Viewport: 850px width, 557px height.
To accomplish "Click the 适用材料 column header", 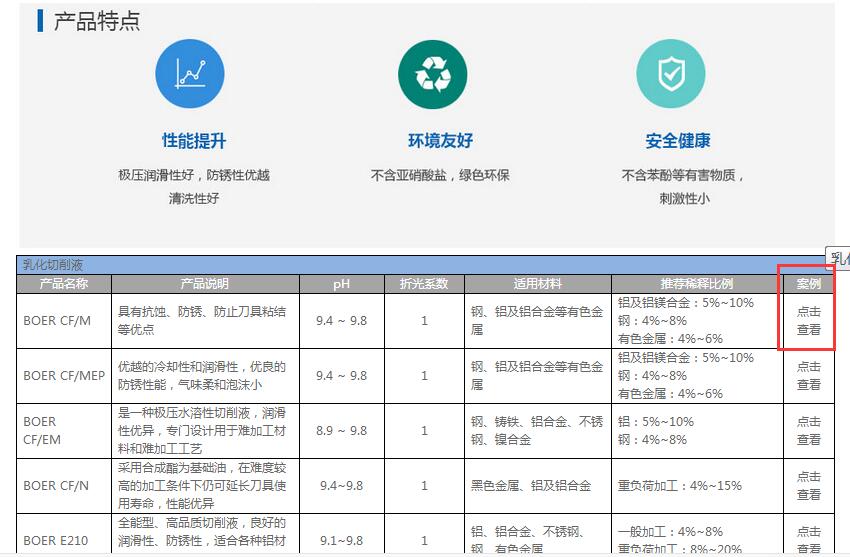I will (537, 284).
